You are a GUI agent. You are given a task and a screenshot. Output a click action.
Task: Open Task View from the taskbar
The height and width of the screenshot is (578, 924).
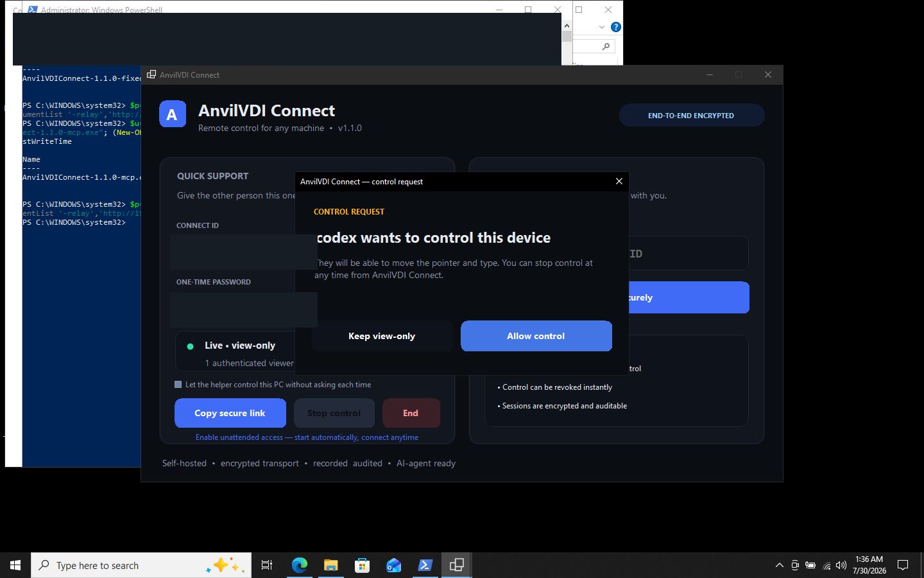tap(267, 565)
